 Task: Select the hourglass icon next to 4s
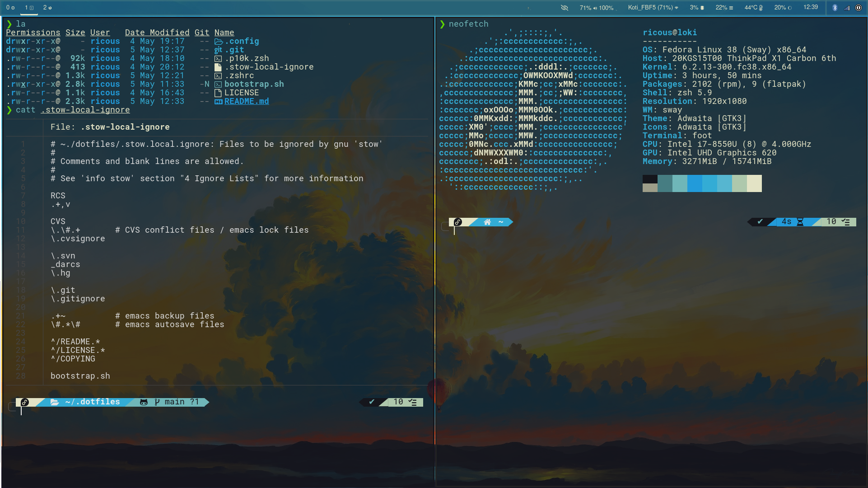(x=800, y=222)
